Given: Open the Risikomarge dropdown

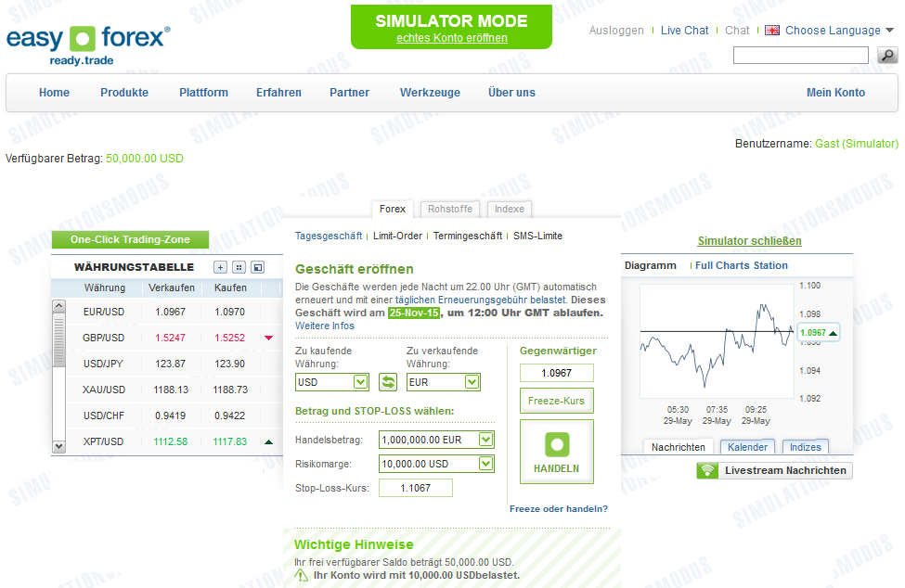Looking at the screenshot, I should [x=486, y=464].
